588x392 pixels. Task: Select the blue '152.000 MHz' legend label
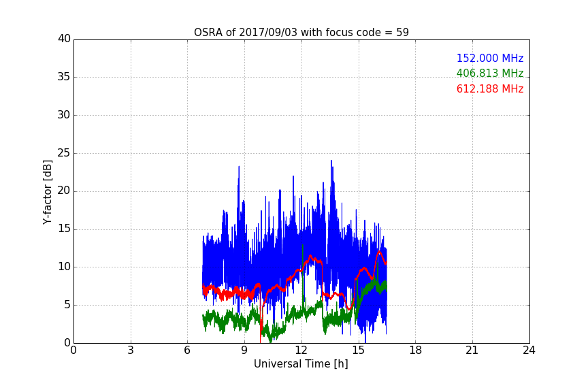point(490,58)
